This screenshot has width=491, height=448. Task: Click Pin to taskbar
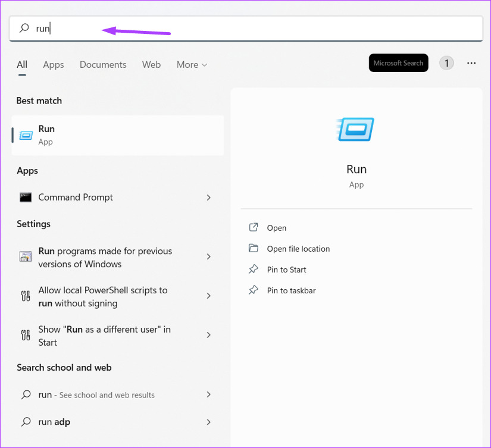point(291,290)
